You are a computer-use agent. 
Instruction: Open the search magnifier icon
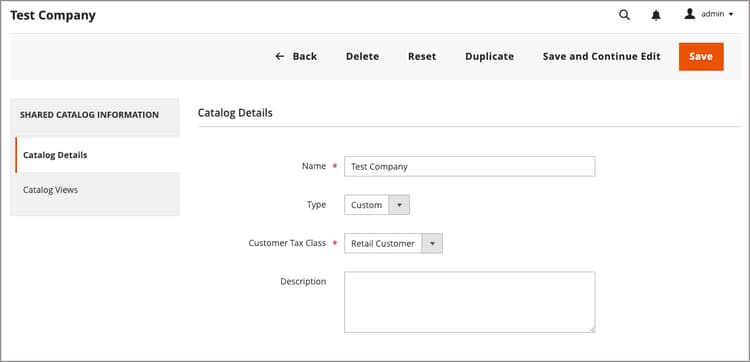tap(624, 15)
